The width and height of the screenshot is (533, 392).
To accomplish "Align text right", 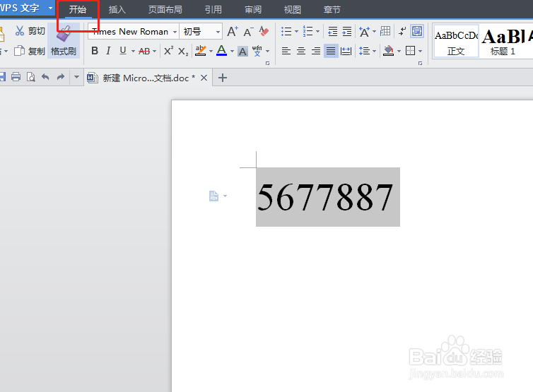I will pyautogui.click(x=316, y=52).
